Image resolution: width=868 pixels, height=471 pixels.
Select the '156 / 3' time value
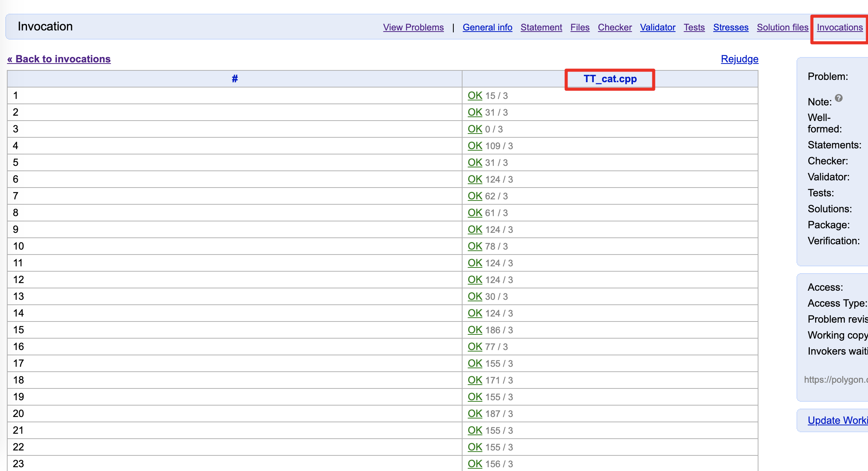(499, 464)
